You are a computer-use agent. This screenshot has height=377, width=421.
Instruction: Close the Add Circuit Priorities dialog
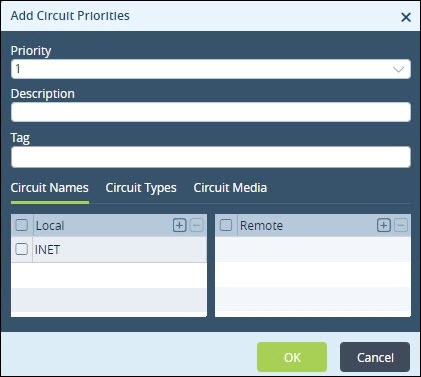406,17
